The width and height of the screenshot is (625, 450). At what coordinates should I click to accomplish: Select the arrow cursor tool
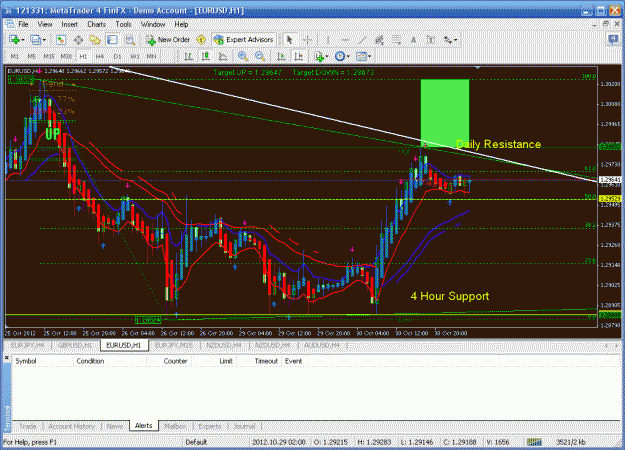[290, 39]
